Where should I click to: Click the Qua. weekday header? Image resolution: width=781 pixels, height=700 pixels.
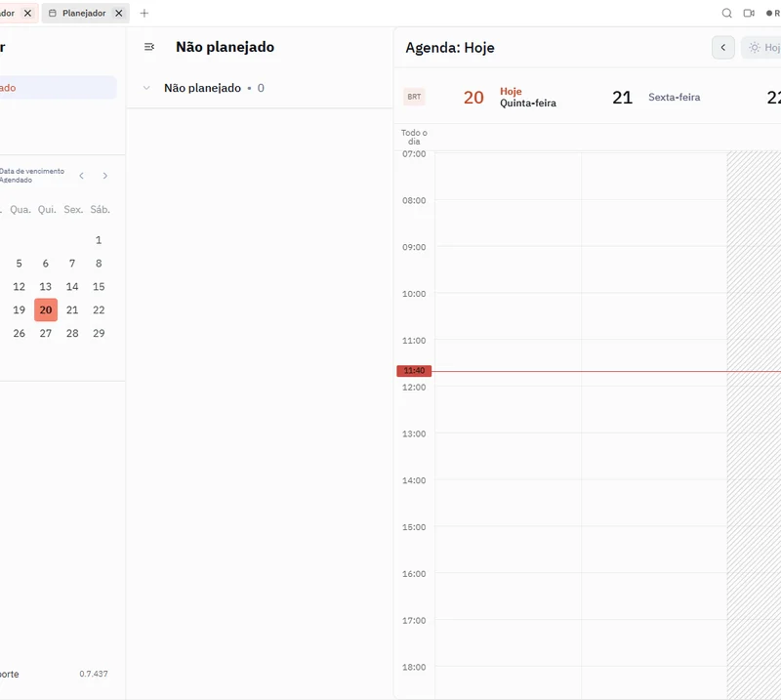(x=21, y=209)
